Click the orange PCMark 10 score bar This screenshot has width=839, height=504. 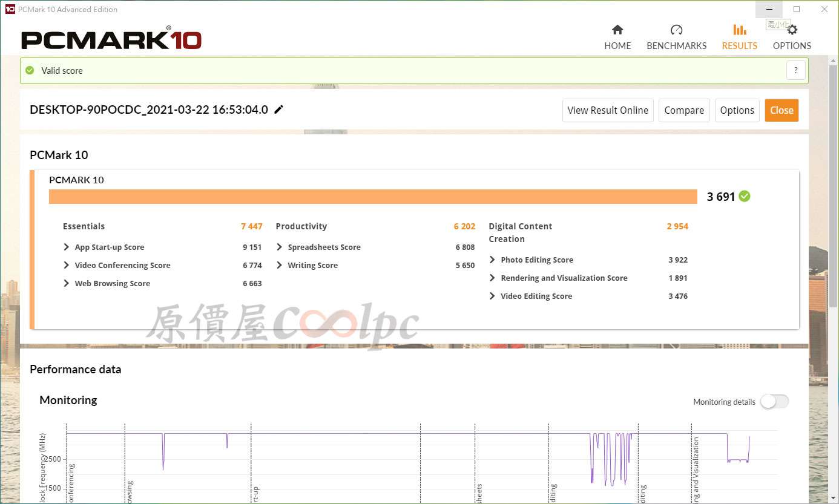[373, 197]
